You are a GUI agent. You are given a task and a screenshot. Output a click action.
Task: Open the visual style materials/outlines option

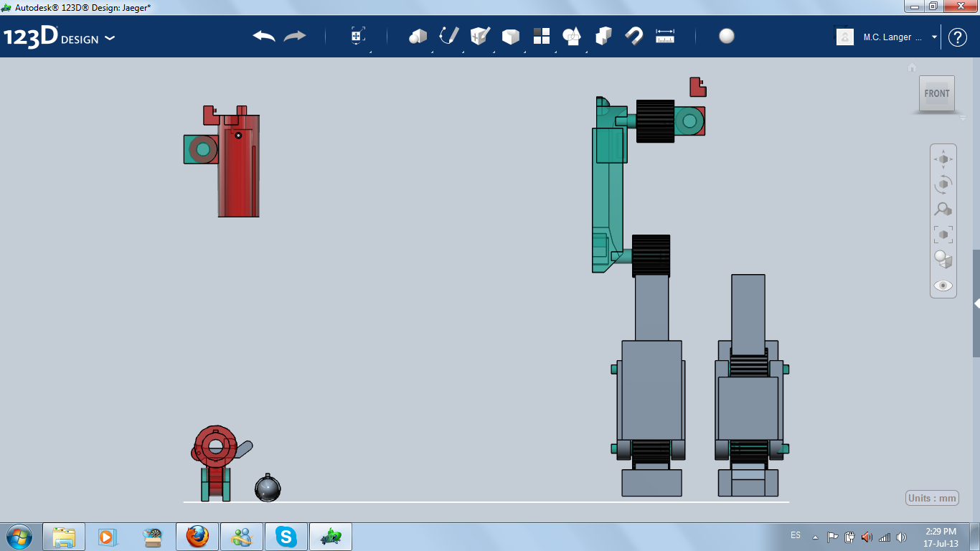(x=943, y=260)
